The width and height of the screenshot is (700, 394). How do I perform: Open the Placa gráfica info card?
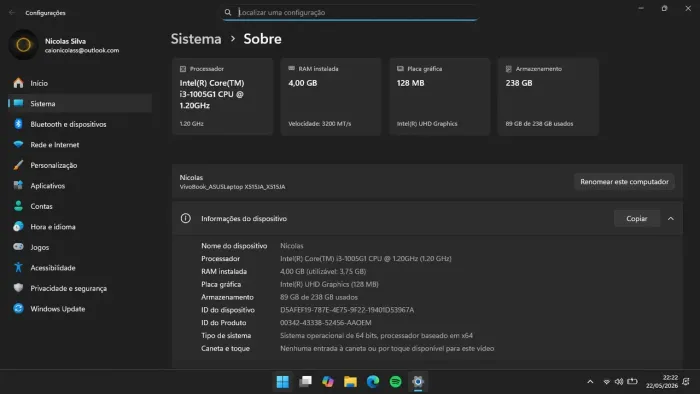(x=439, y=96)
